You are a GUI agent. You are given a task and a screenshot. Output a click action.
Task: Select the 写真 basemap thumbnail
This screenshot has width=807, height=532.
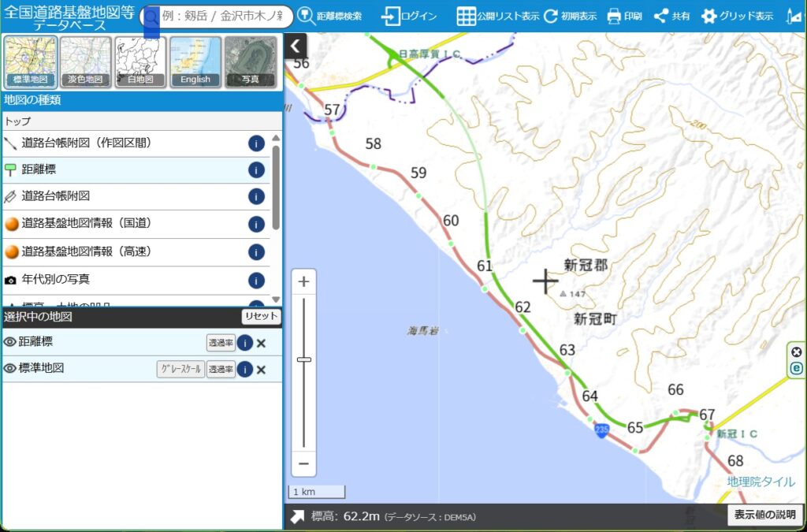tap(250, 61)
